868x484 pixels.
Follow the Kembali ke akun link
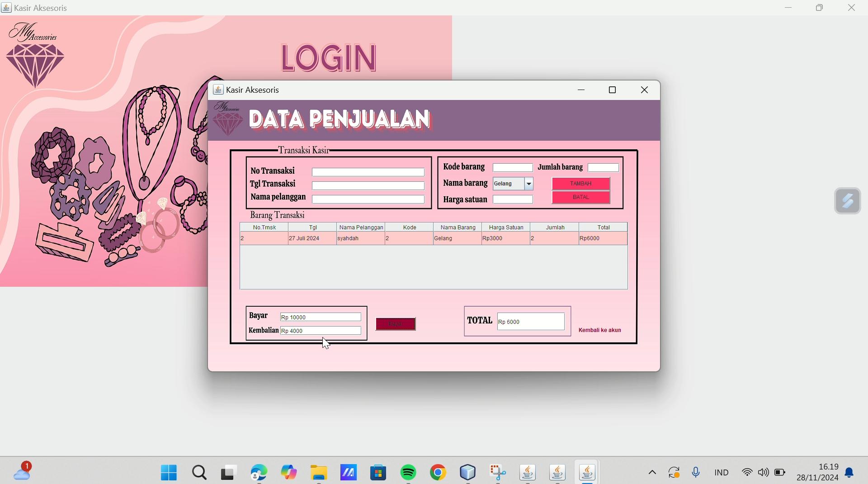pyautogui.click(x=599, y=330)
